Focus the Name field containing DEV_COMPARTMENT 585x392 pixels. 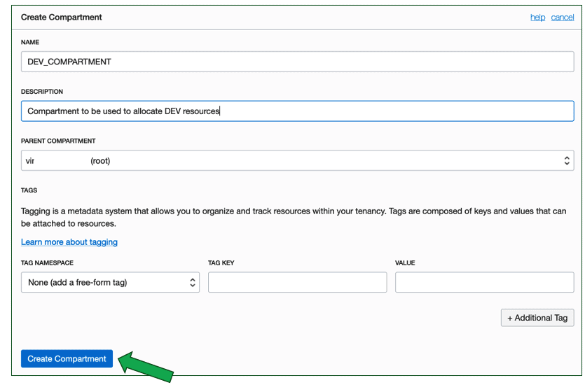click(297, 62)
